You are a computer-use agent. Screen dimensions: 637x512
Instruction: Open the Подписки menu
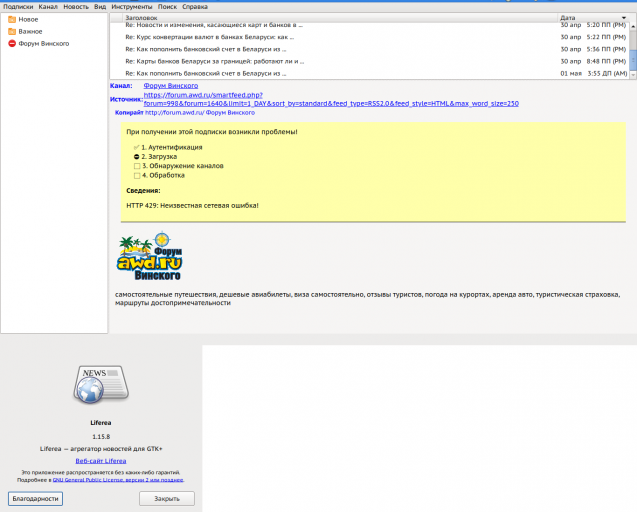18,7
